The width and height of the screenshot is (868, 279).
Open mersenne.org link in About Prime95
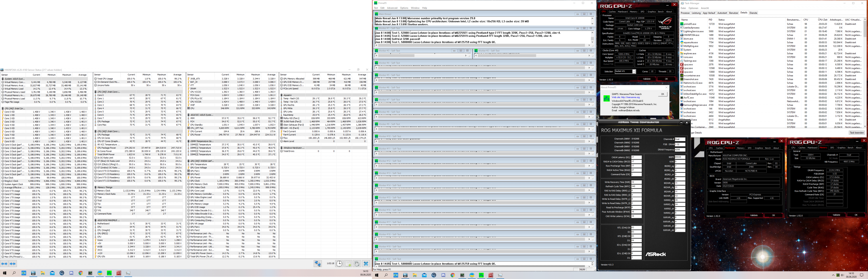tap(630, 97)
